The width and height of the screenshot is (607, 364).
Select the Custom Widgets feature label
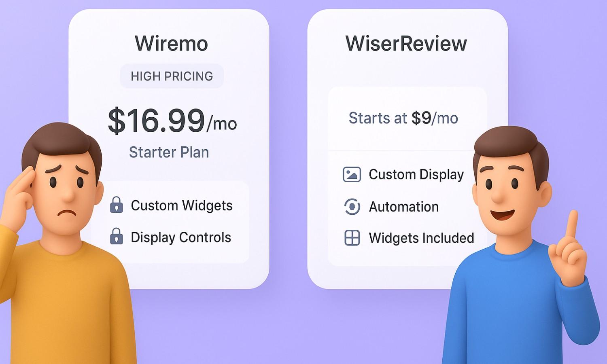(x=182, y=205)
